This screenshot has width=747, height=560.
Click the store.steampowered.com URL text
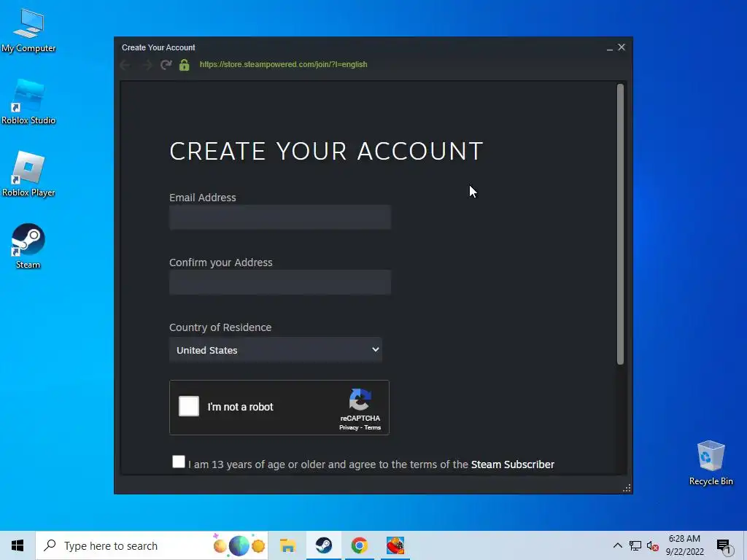pyautogui.click(x=284, y=64)
